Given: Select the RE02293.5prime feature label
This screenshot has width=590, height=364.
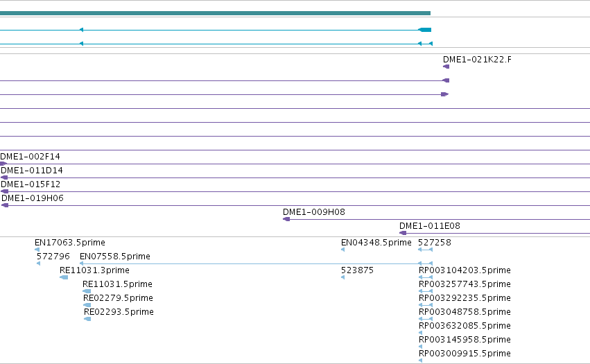Looking at the screenshot, I should 119,312.
